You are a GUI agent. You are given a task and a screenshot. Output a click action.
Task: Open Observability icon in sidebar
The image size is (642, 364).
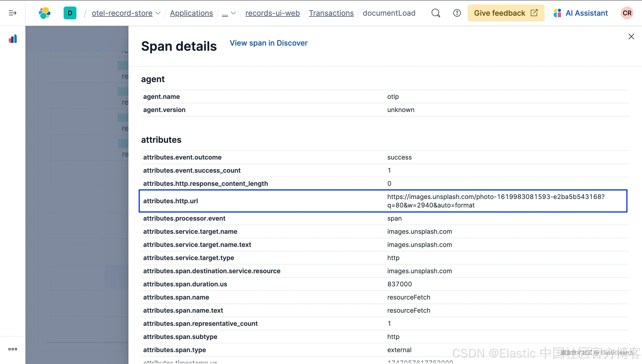[13, 39]
